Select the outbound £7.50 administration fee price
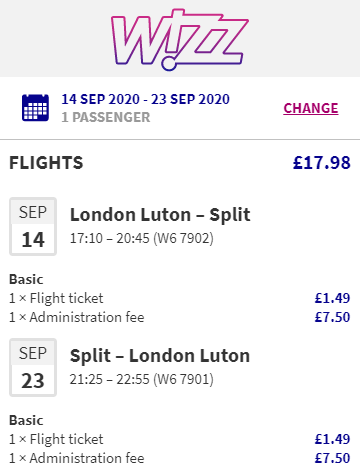The height and width of the screenshot is (471, 360). click(x=332, y=317)
